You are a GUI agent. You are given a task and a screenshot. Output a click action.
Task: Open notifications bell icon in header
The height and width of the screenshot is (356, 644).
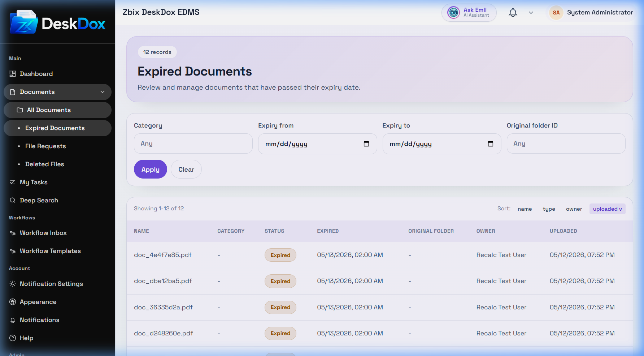pos(513,13)
